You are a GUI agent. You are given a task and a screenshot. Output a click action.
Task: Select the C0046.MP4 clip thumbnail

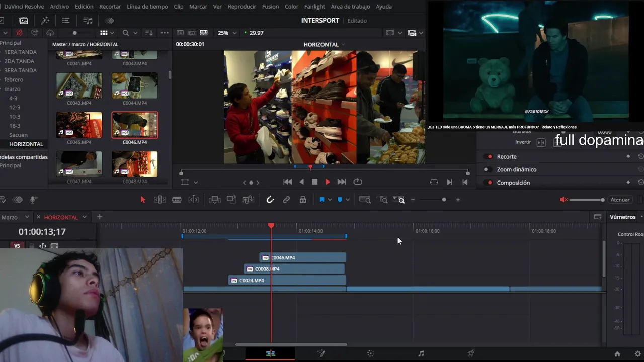[x=134, y=125]
